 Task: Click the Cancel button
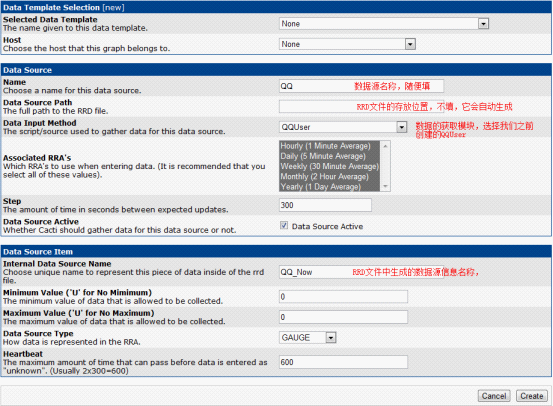coord(494,396)
